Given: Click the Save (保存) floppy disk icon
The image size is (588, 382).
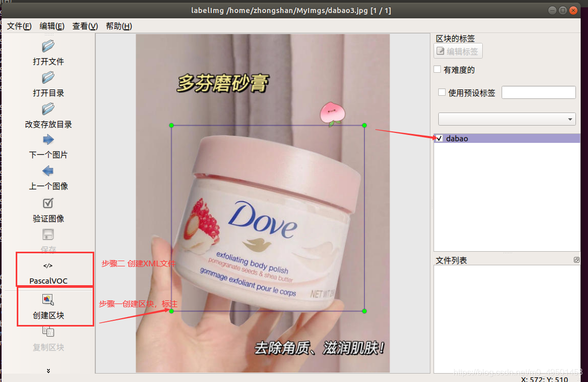Looking at the screenshot, I should (48, 234).
